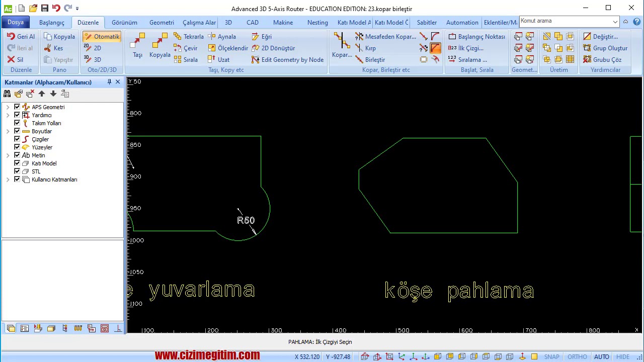
Task: Click the Sil delete button
Action: click(15, 60)
